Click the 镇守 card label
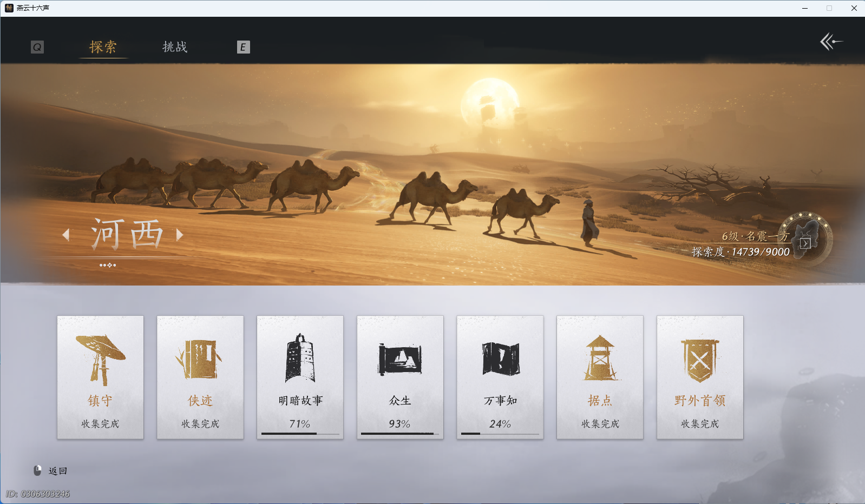Image resolution: width=865 pixels, height=504 pixels. pos(100,401)
